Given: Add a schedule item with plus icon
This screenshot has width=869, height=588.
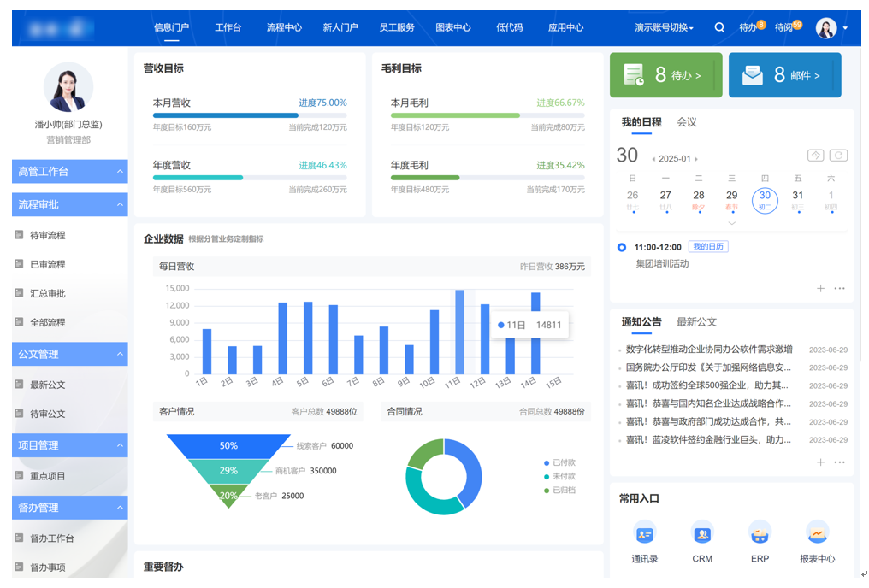Looking at the screenshot, I should pos(821,288).
